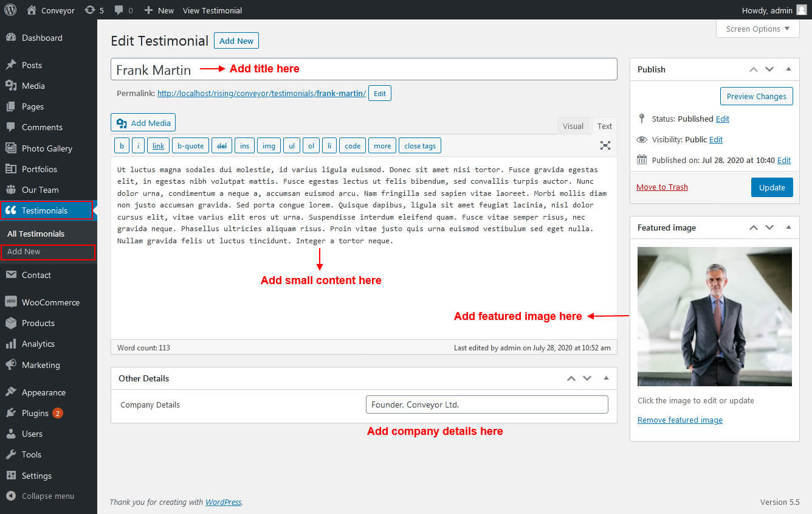Click the WordPress logo icon

[x=10, y=10]
